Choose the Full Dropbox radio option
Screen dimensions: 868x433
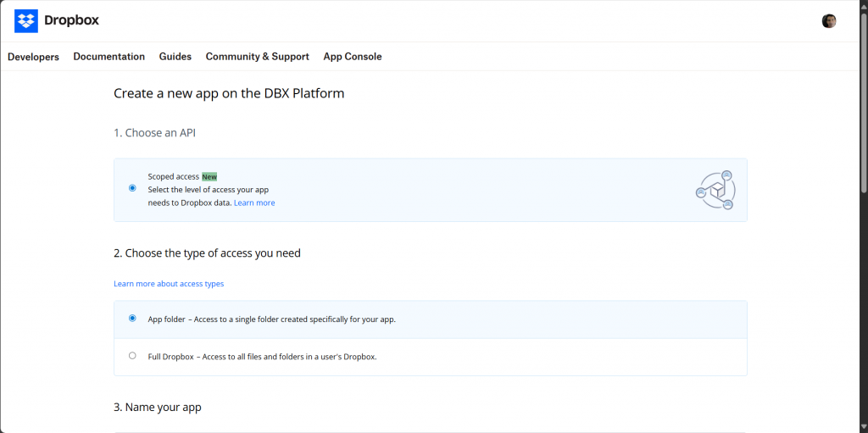coord(131,356)
